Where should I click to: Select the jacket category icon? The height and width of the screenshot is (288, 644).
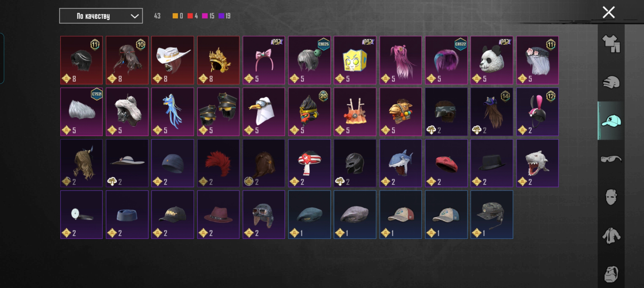pyautogui.click(x=611, y=236)
